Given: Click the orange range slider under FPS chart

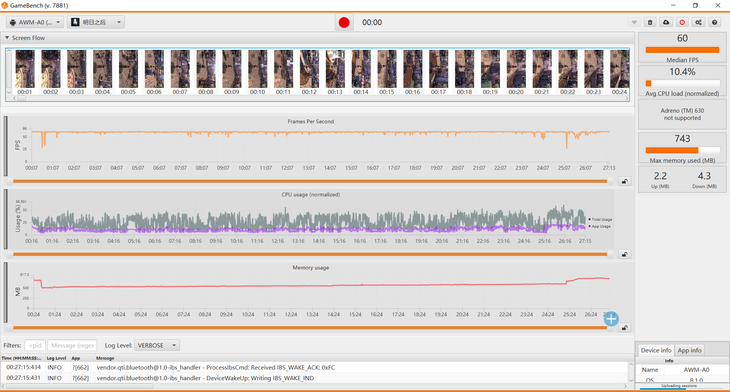Looking at the screenshot, I should click(x=310, y=181).
